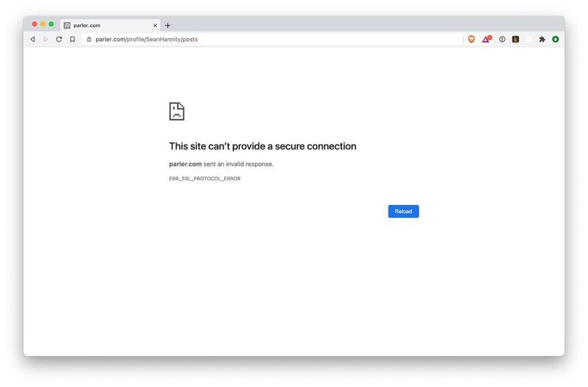
Task: Go back with the back arrow
Action: 33,39
